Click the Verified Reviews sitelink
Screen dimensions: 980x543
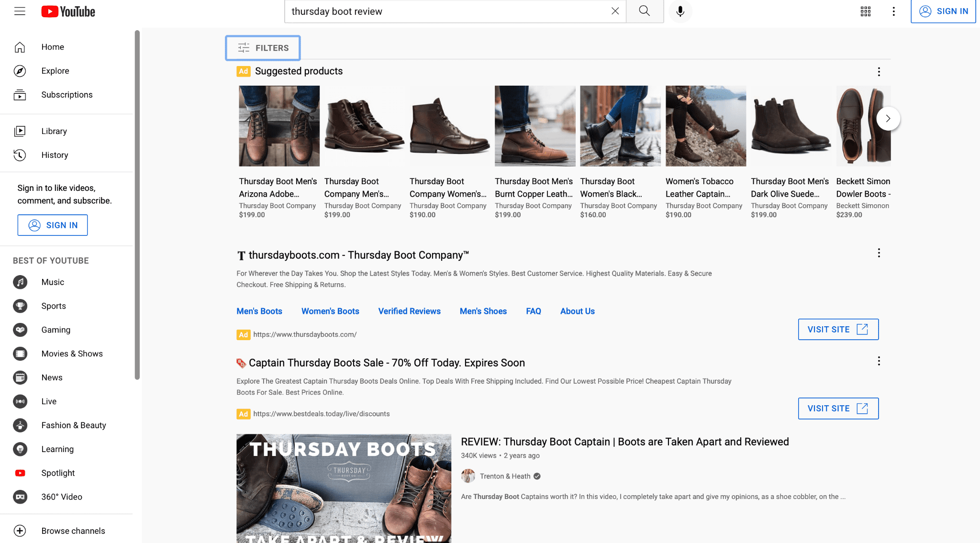click(410, 311)
